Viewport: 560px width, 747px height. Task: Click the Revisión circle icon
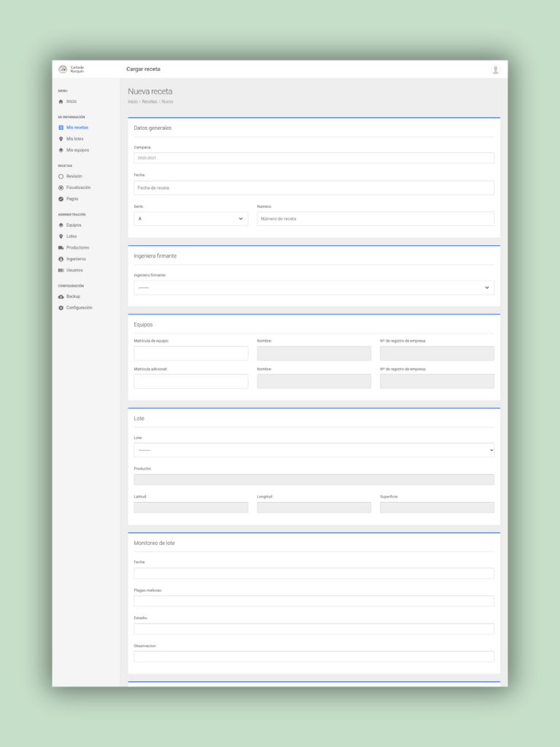click(61, 177)
